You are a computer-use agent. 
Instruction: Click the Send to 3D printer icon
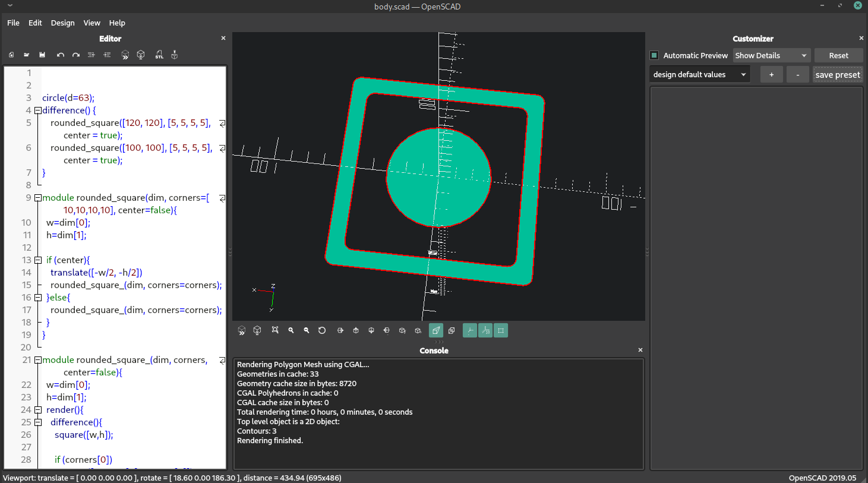click(175, 55)
